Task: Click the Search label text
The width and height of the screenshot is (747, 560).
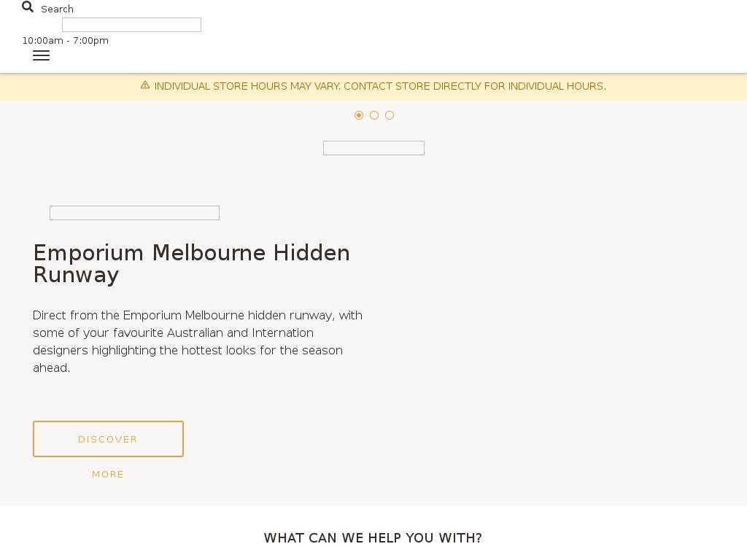Action: [x=57, y=9]
